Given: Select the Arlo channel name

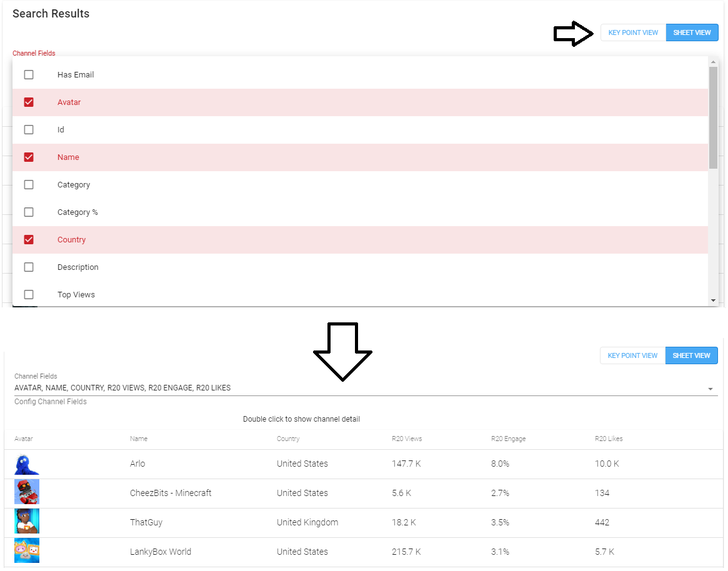Looking at the screenshot, I should 137,464.
